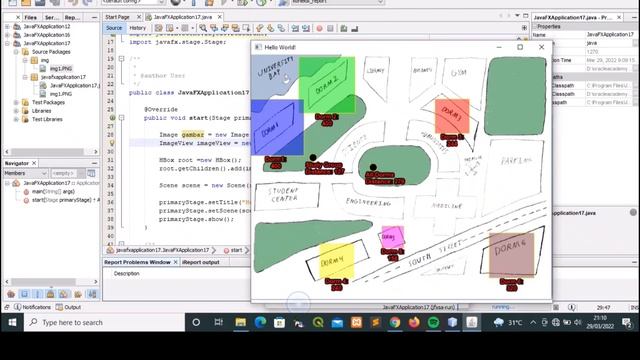Viewport: 640px width, 360px height.
Task: Uncomment selected lines toolbar icon
Action: point(355,28)
